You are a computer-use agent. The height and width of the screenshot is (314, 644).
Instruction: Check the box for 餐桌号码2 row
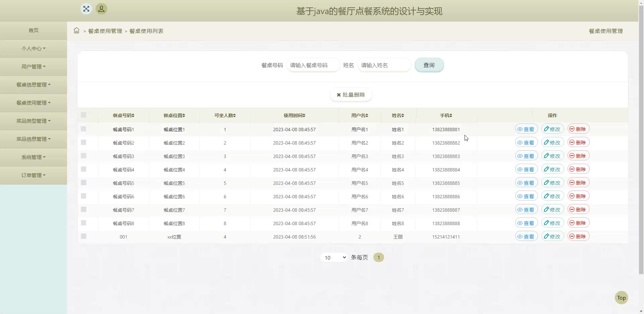point(84,142)
